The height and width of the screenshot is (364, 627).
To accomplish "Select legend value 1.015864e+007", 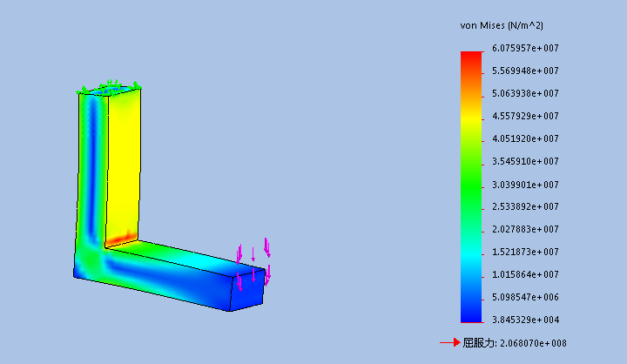I will pos(525,275).
